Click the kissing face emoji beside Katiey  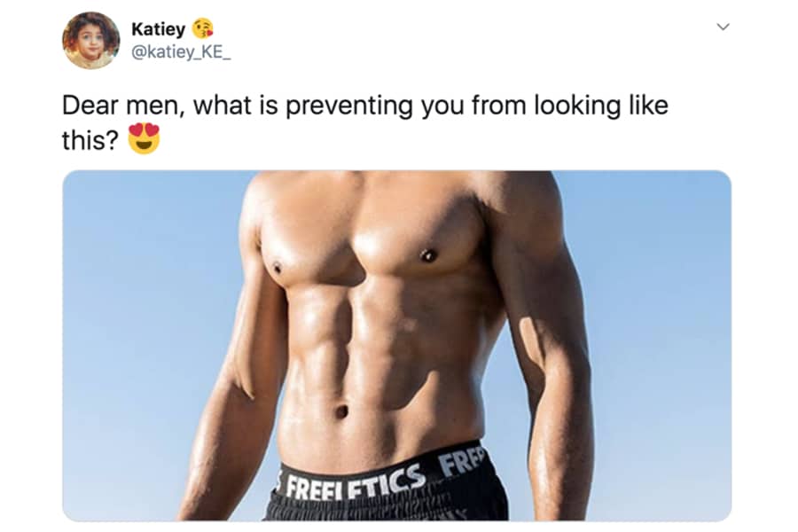click(202, 28)
